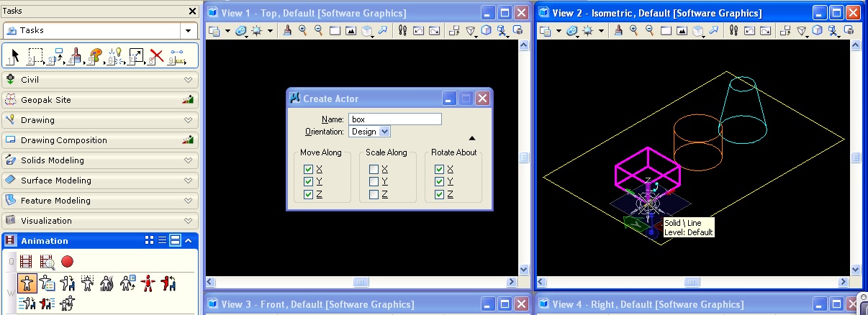
Task: Open the Measure Distance tool in Tasks
Action: coord(177,55)
